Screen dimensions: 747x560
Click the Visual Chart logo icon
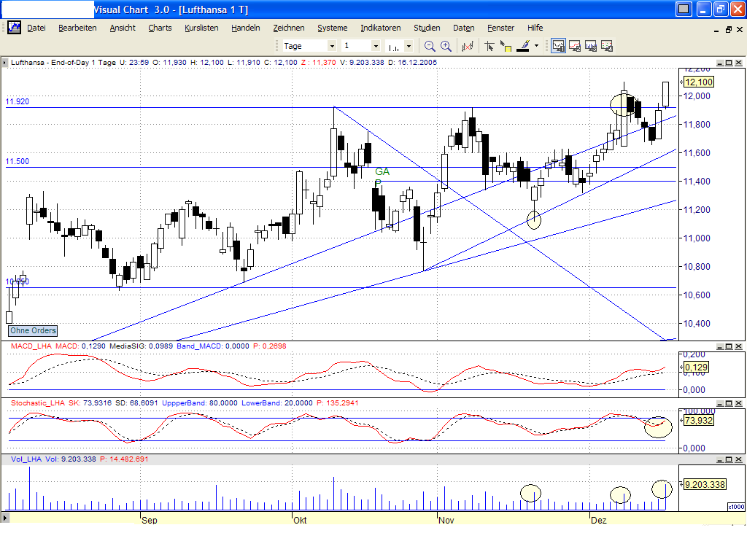(13, 27)
